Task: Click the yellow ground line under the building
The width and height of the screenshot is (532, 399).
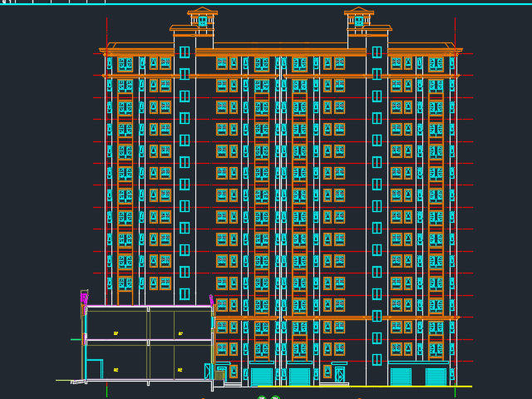Action: tap(366, 387)
